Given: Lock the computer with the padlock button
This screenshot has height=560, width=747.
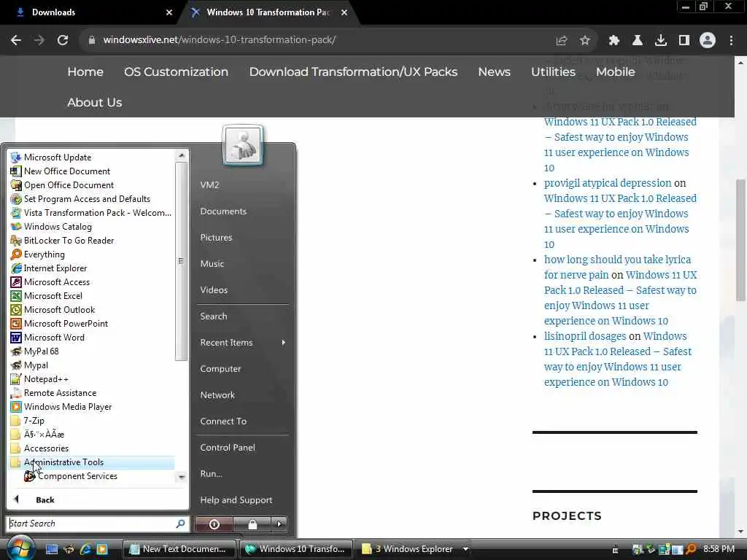Looking at the screenshot, I should 252,524.
